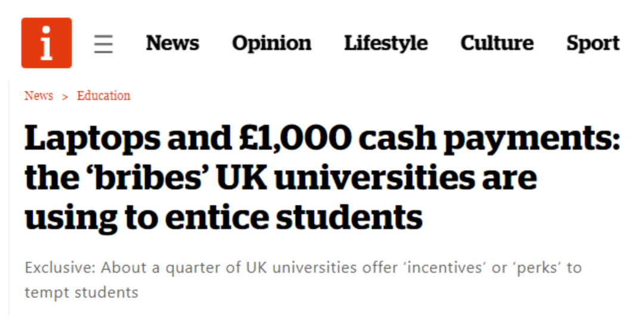Click the News breadcrumb link
Screen dimensions: 644x320
pos(39,96)
